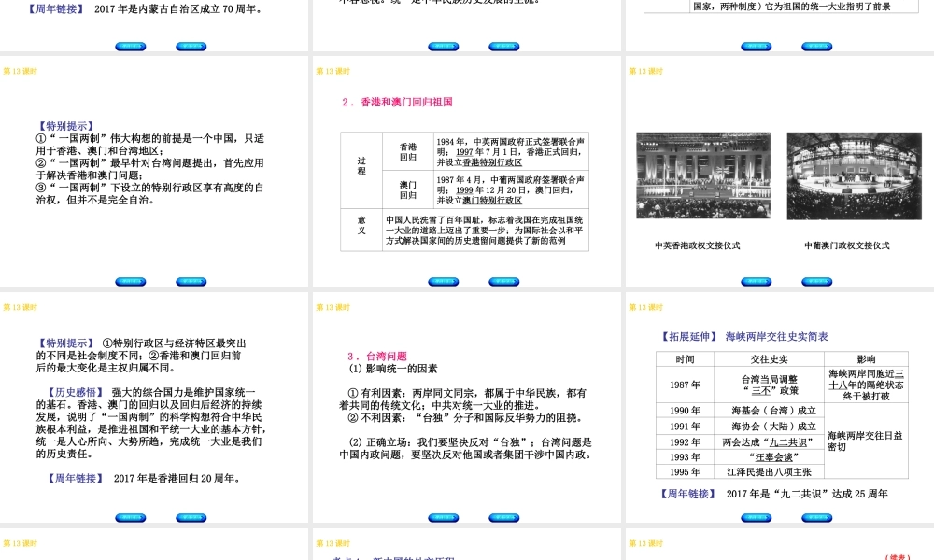Click 海协会（大陆）成立 cell
Screen dimensions: 934x560
click(769, 427)
